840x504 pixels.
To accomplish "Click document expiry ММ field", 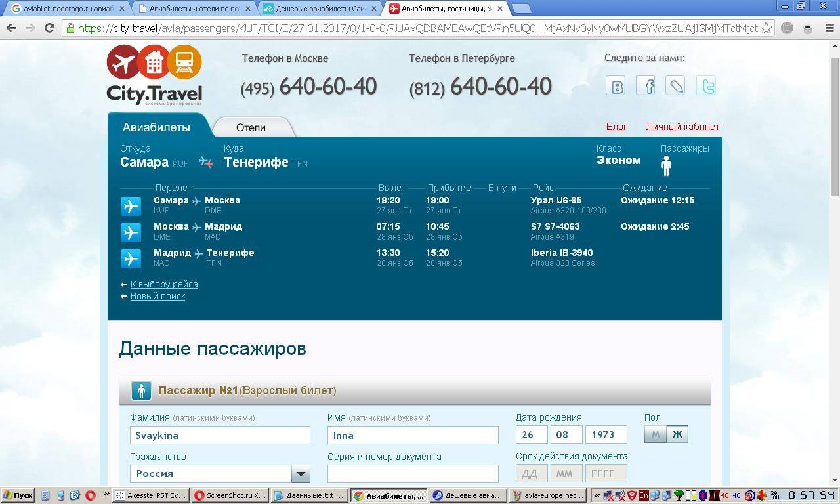I will 566,473.
